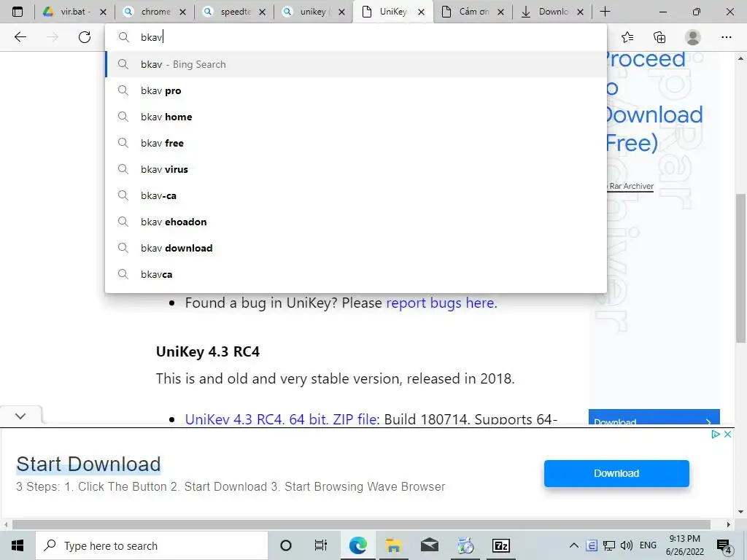Click the taskbar search box
This screenshot has height=560, width=747.
(152, 545)
